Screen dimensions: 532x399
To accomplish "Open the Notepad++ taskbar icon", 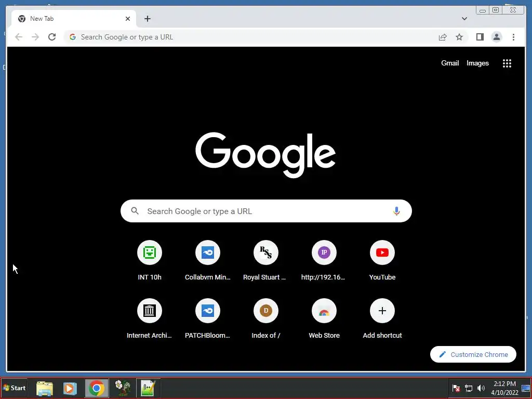I will [148, 388].
